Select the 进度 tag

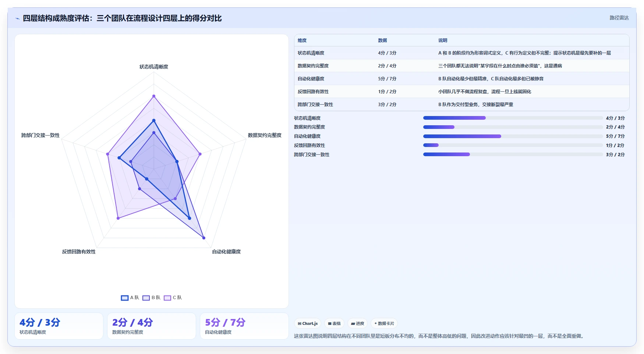357,323
